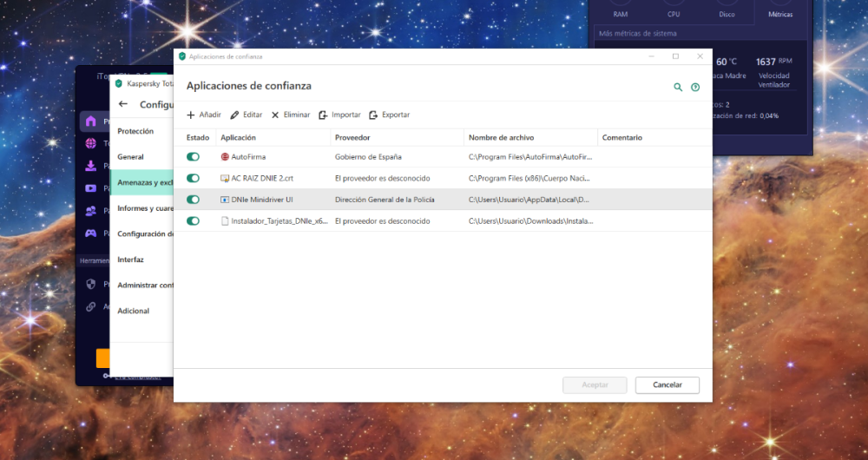Click the Añadir plus toolbar button

pyautogui.click(x=204, y=115)
